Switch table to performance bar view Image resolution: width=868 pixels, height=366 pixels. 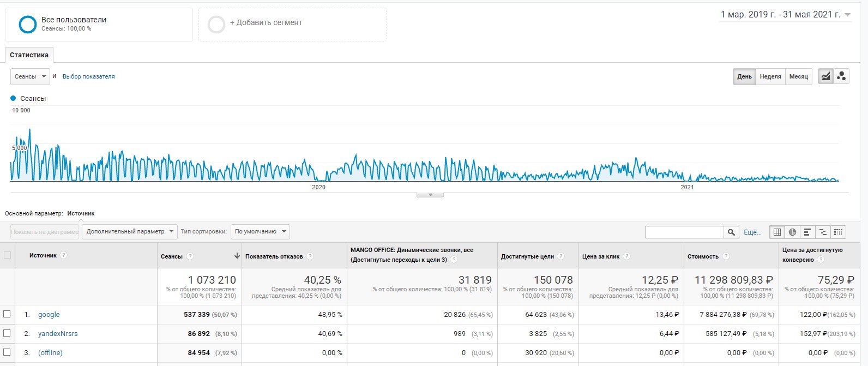[807, 232]
